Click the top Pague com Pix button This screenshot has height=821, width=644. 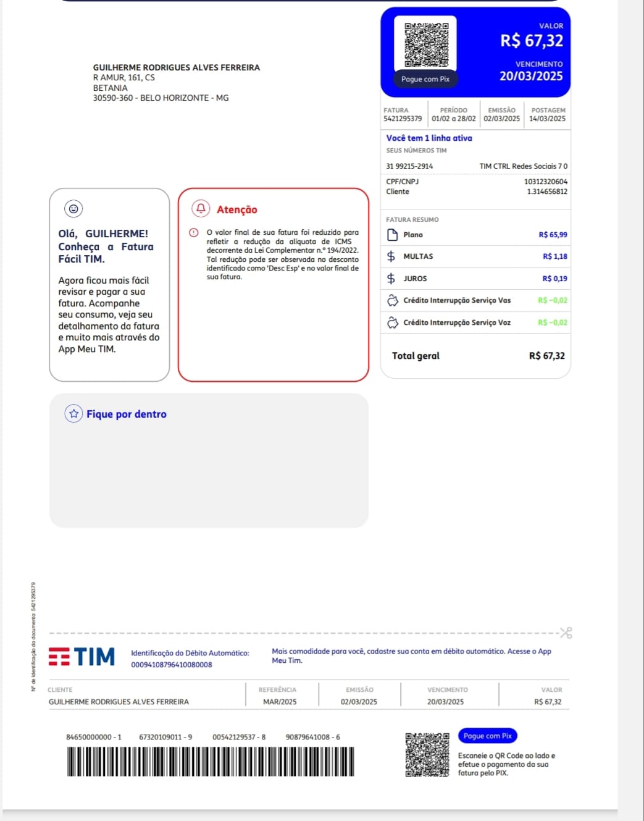point(425,79)
